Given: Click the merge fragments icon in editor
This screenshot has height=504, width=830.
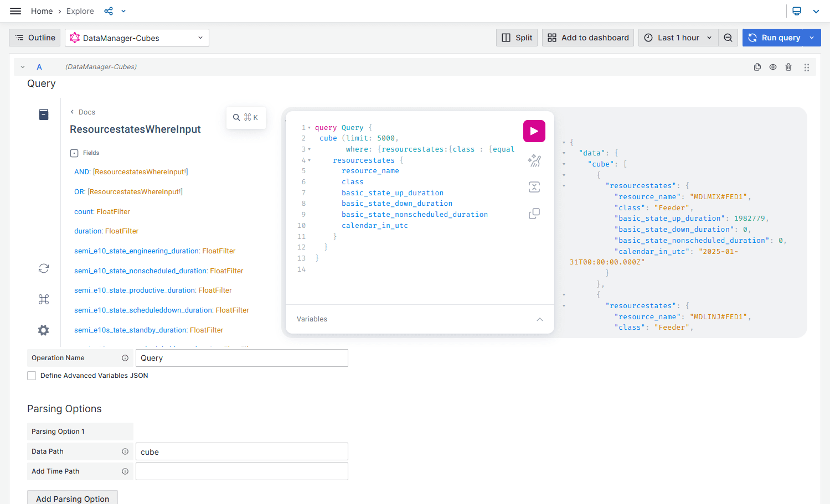Looking at the screenshot, I should 534,187.
